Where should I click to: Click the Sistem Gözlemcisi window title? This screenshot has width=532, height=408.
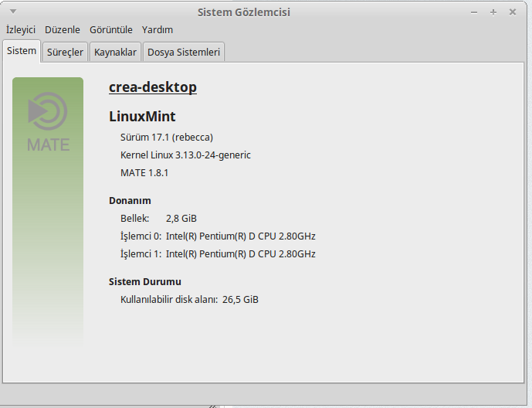pyautogui.click(x=244, y=12)
